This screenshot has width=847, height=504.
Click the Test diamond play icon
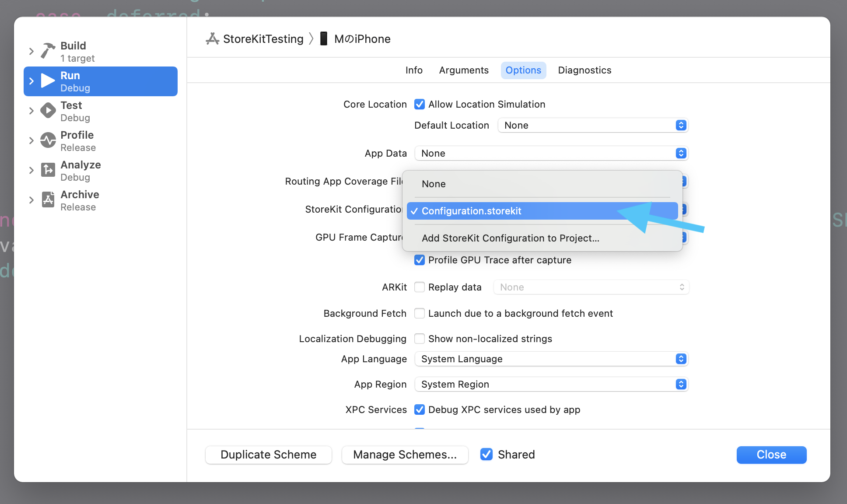pyautogui.click(x=48, y=110)
